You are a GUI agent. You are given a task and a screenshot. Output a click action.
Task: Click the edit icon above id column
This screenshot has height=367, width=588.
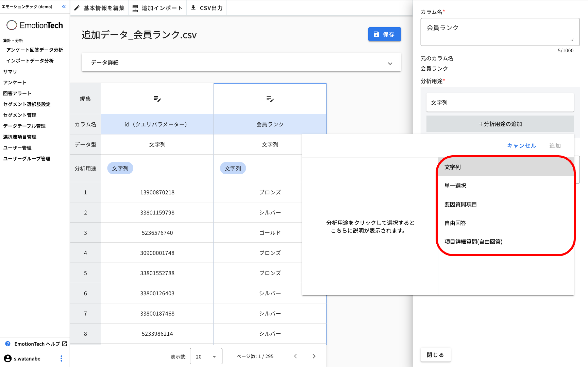[157, 99]
